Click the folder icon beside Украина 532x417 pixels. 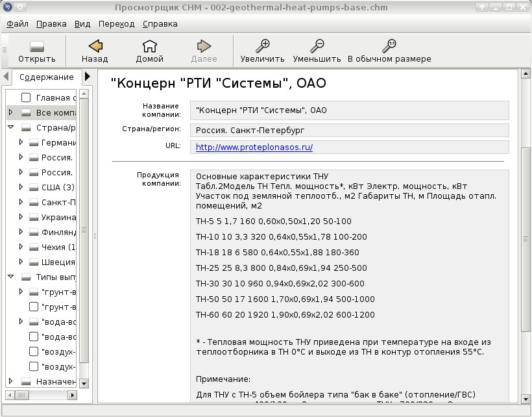coord(34,218)
